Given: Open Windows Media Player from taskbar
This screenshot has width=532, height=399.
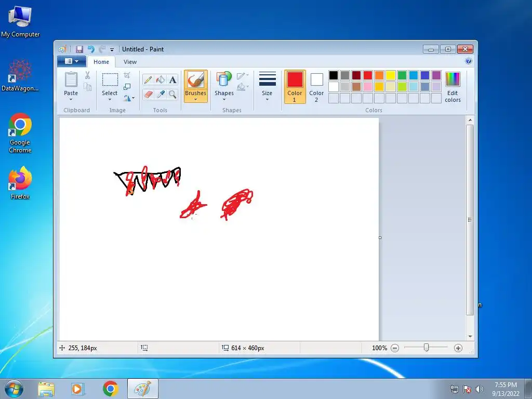Looking at the screenshot, I should click(x=77, y=389).
